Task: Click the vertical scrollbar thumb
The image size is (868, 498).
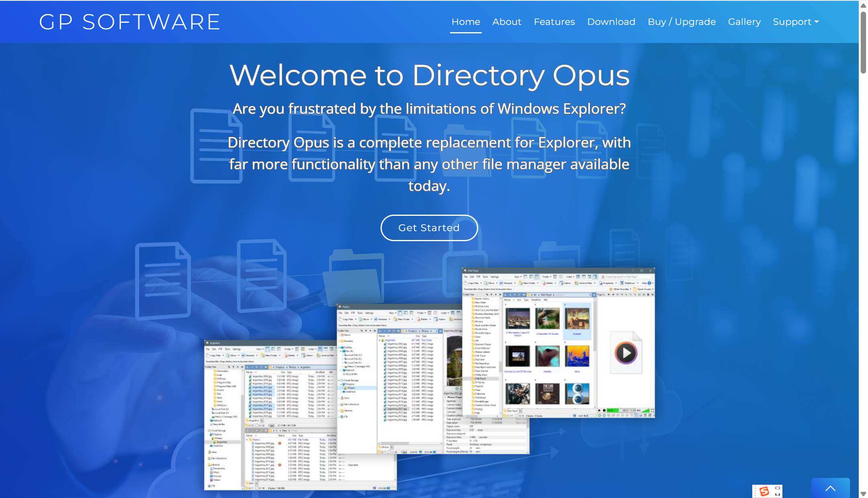Action: [863, 42]
